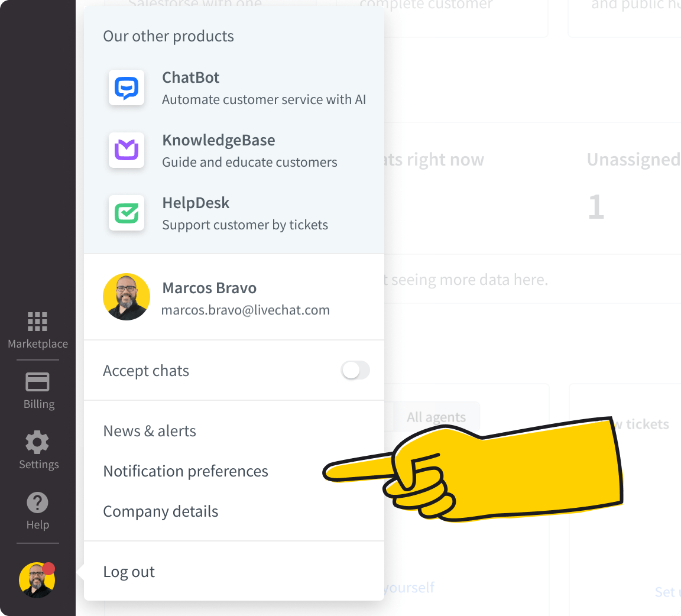Select the KnowledgeBase product icon
This screenshot has width=681, height=616.
tap(127, 150)
